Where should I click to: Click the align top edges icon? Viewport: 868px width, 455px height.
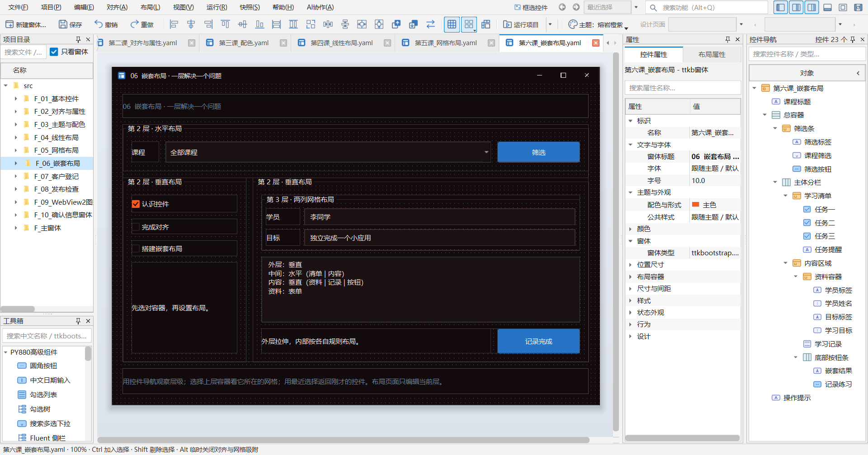coord(225,24)
